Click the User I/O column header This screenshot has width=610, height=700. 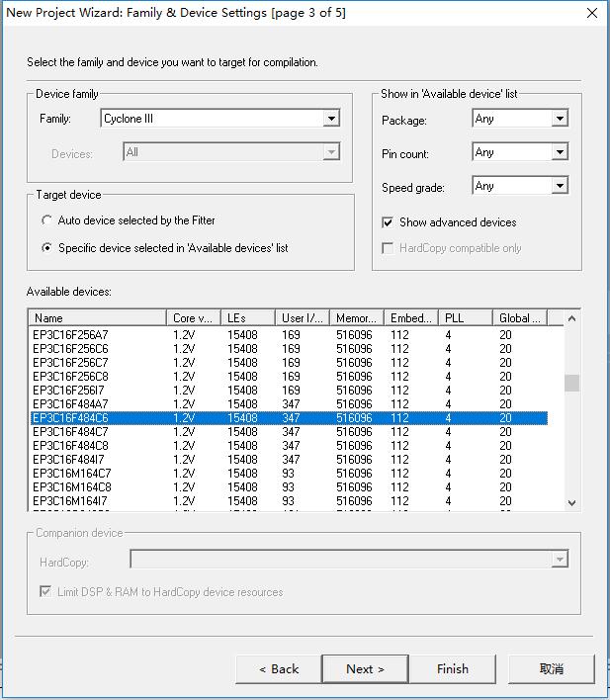tap(303, 317)
